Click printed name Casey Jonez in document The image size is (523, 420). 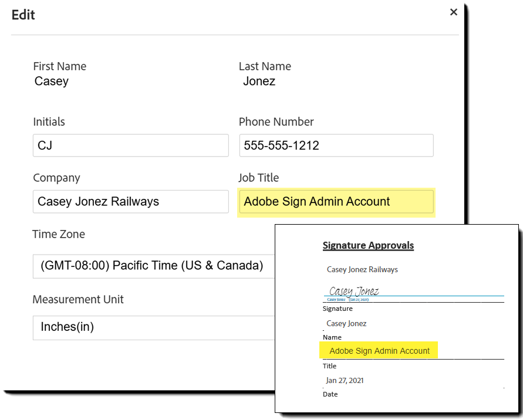(346, 324)
